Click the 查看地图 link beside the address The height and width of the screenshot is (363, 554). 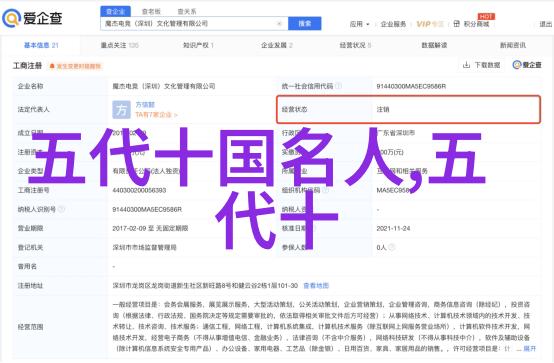click(316, 286)
